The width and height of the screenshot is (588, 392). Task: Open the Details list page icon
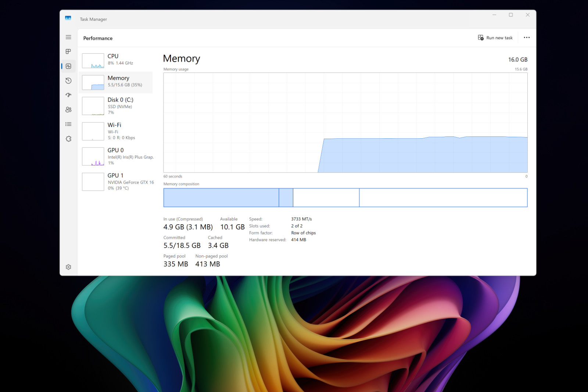pyautogui.click(x=68, y=124)
